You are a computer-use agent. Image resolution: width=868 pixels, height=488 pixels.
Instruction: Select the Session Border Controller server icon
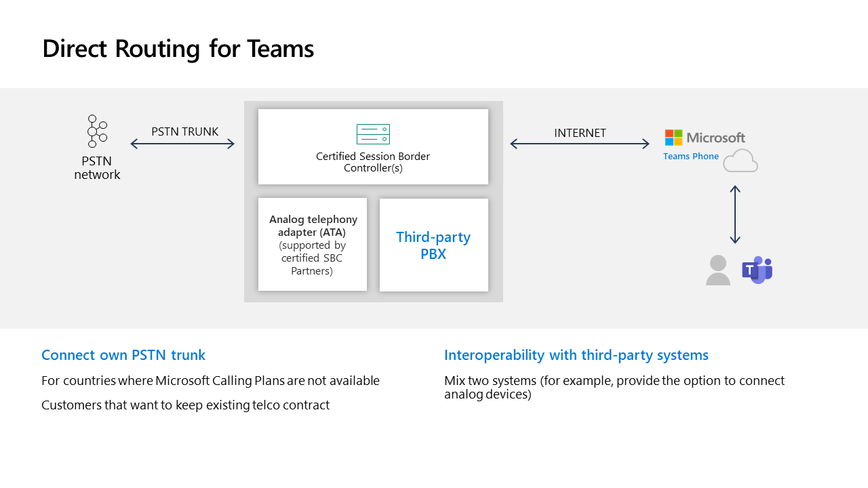click(x=373, y=134)
